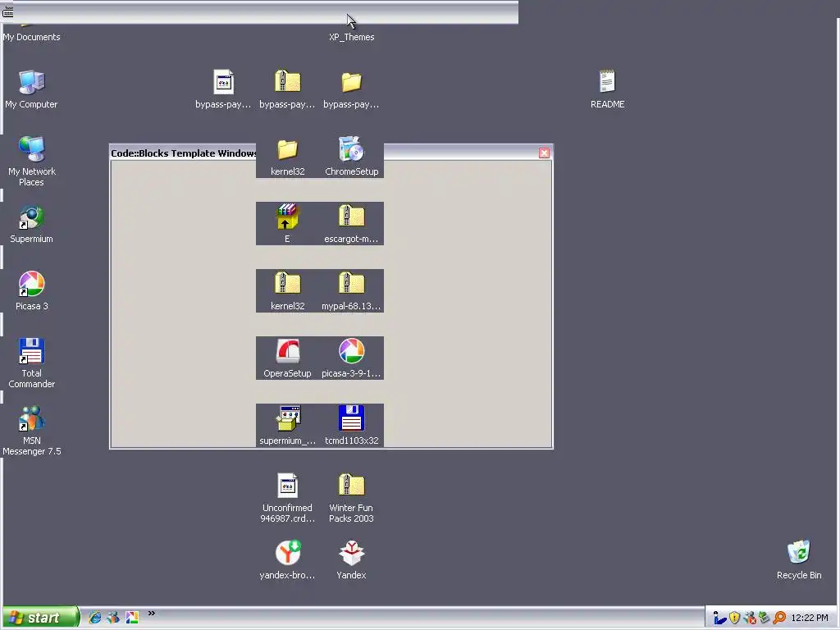Select the Winter Fun Packs 2003 archive
The height and width of the screenshot is (630, 840).
(351, 486)
